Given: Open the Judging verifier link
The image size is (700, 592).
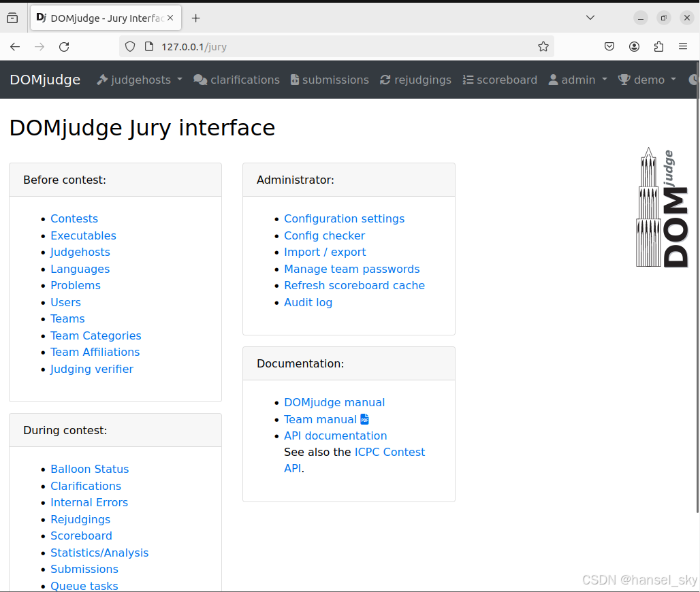Looking at the screenshot, I should [x=92, y=369].
